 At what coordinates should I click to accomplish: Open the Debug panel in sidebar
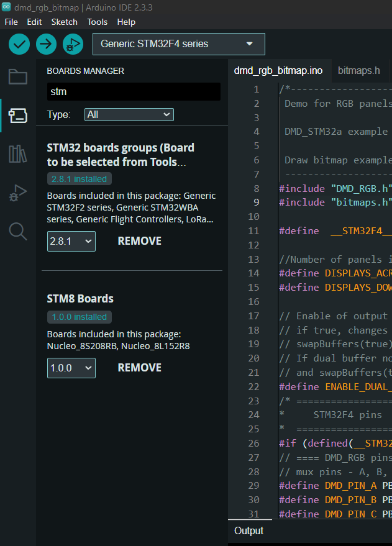coord(17,193)
